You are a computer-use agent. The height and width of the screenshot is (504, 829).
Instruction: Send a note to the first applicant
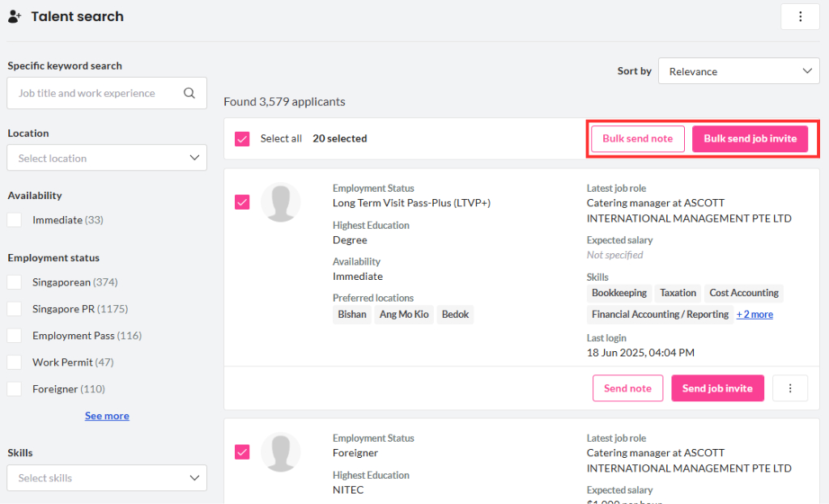pos(627,388)
